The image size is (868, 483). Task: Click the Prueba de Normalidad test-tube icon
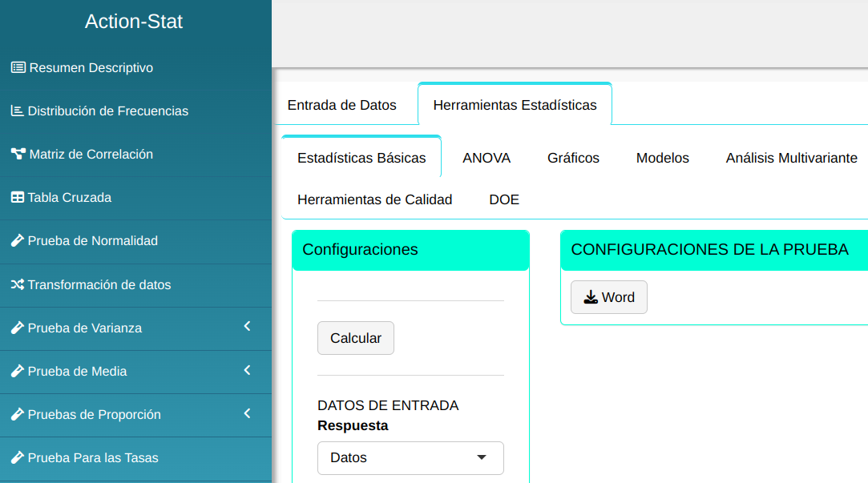pos(17,241)
